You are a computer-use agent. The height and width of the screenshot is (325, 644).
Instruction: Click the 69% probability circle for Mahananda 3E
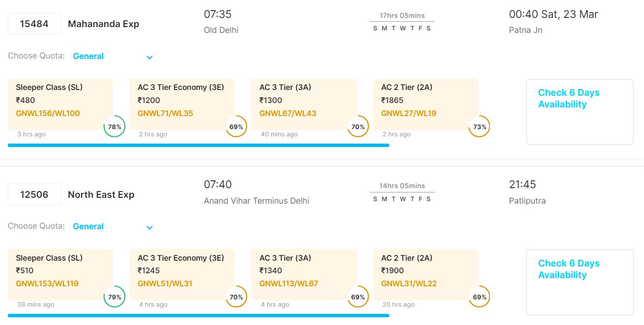pyautogui.click(x=236, y=127)
